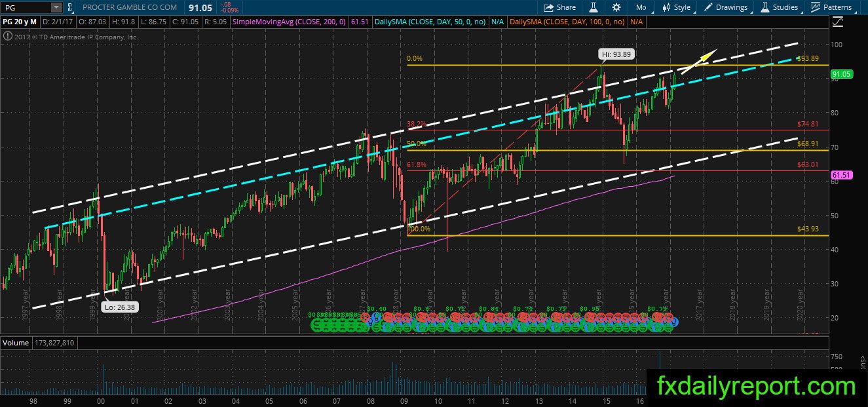Open the symbol actions menu icon beside the symbol dropdown
Screen dimensions: 868x407
pyautogui.click(x=70, y=7)
